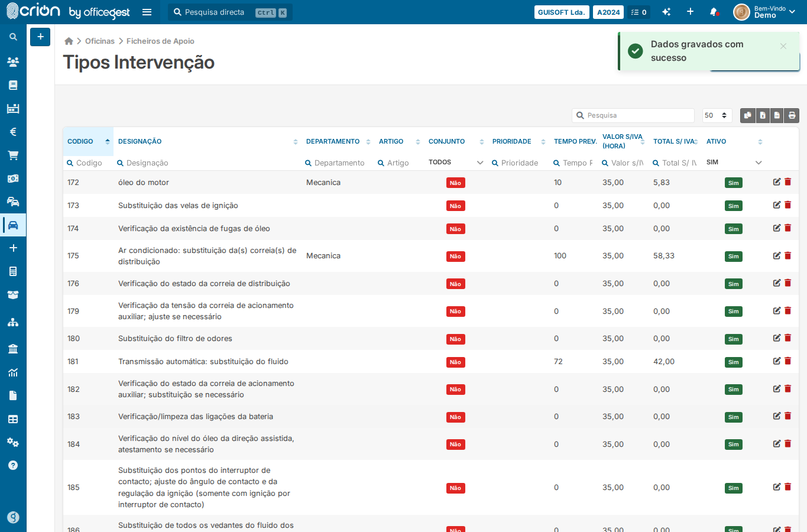Screen dimensions: 807x532
Task: Toggle the Conjunto Não badge for row 179
Action: point(455,311)
